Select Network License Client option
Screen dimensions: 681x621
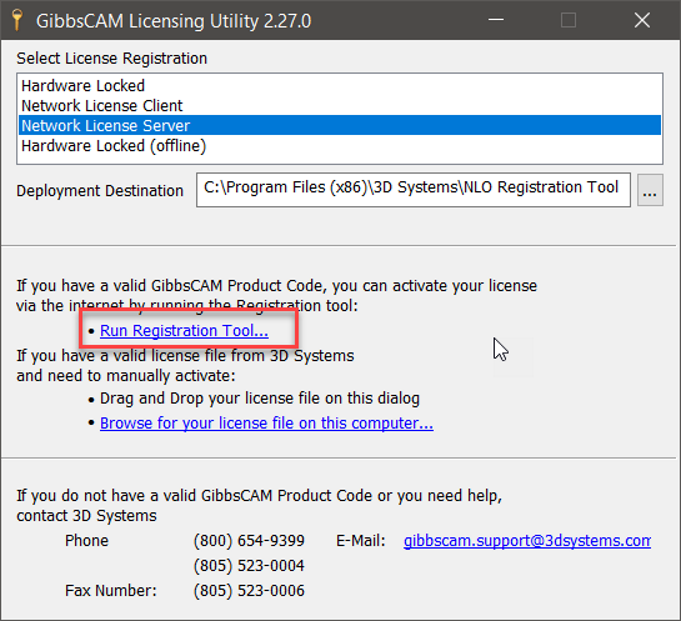(340, 106)
